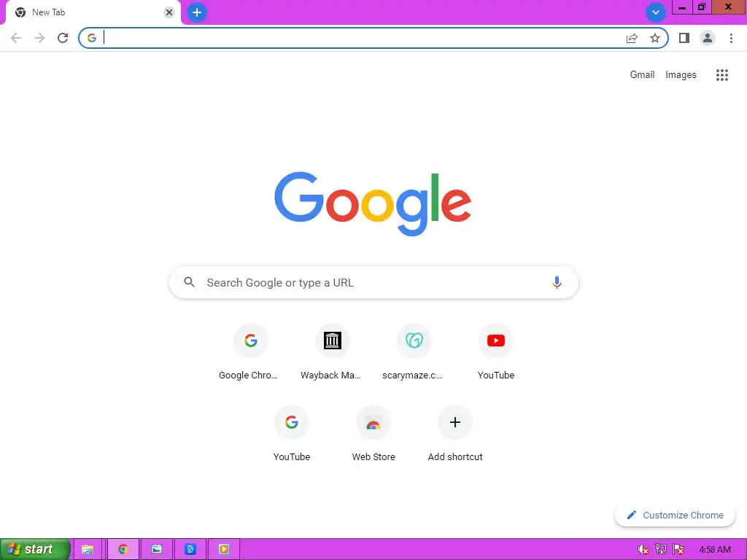Viewport: 747px width, 560px height.
Task: Open a new tab with the plus button
Action: [197, 12]
